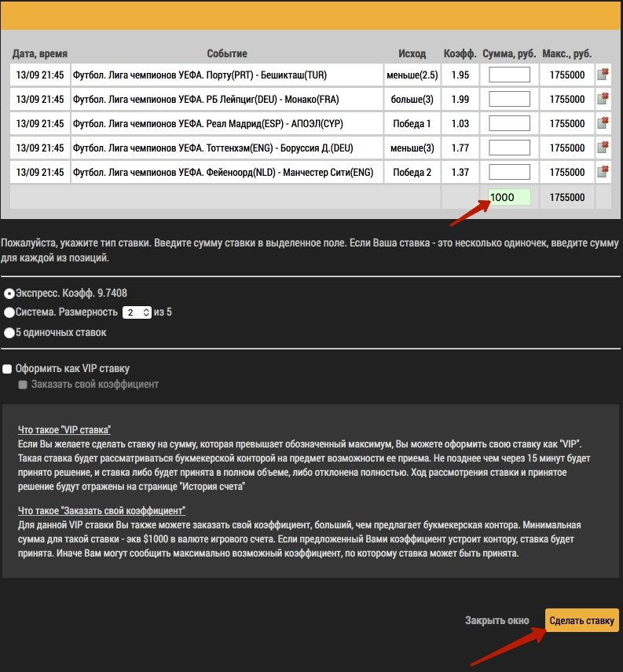Open the Что такое "VIP ставка" link
Image resolution: width=623 pixels, height=672 pixels.
[64, 429]
